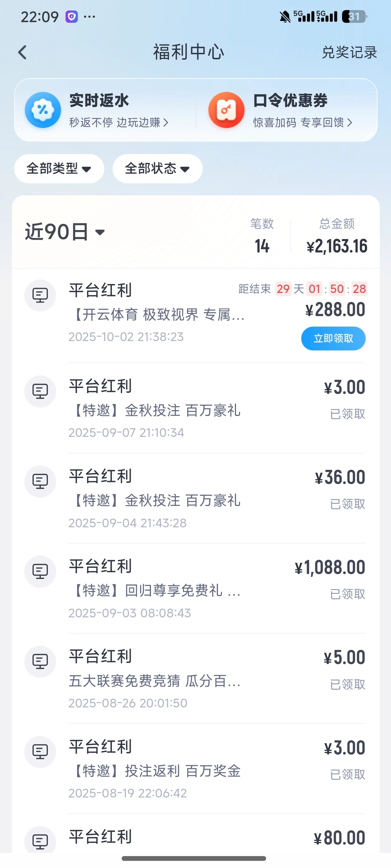The height and width of the screenshot is (868, 391).
Task: Open the 实时返水 rebate entry
Action: pos(99,101)
